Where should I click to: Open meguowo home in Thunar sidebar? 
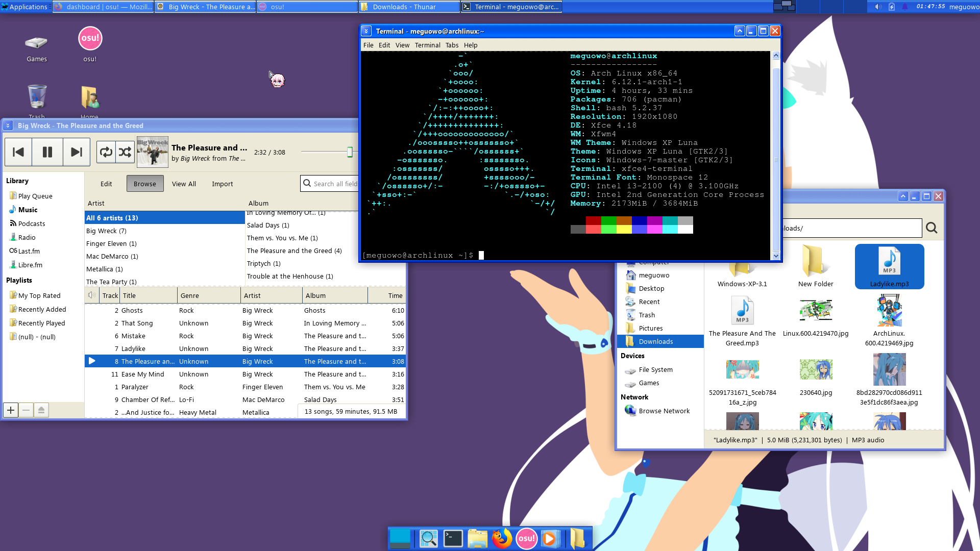point(660,275)
